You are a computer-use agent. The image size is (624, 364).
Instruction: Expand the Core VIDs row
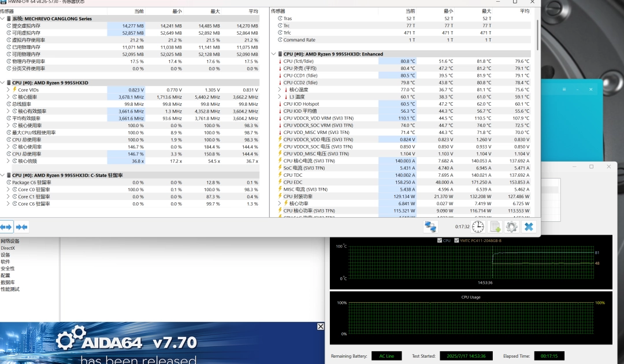point(8,90)
